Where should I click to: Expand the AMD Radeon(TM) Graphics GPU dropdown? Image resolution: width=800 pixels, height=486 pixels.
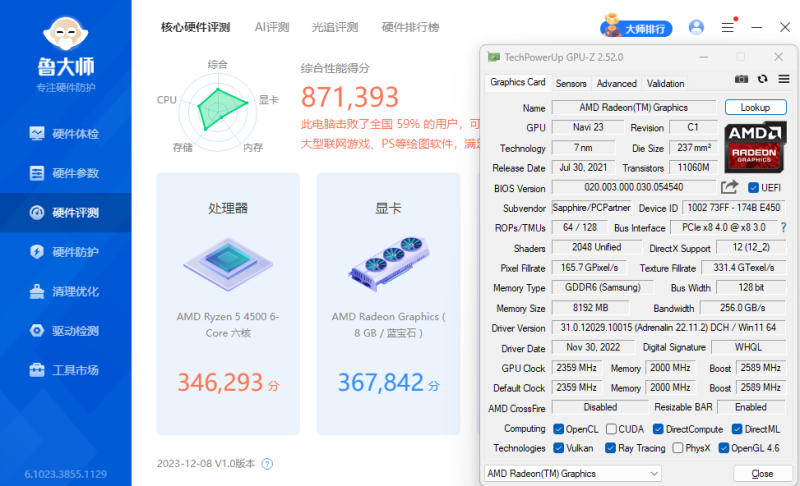click(x=572, y=474)
